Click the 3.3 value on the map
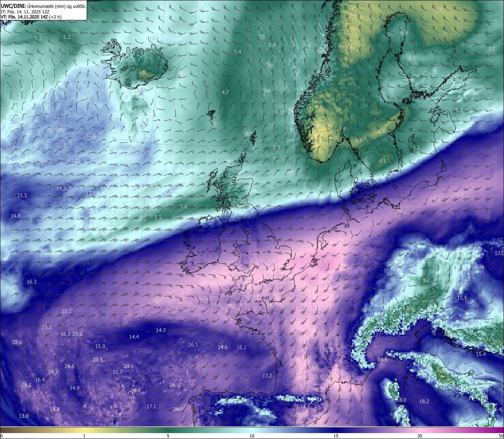The height and width of the screenshot is (439, 504). click(426, 281)
